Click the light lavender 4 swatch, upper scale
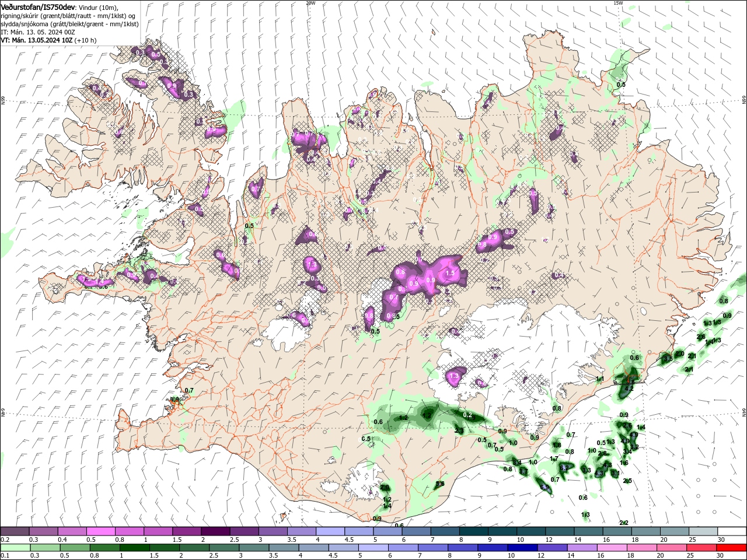This screenshot has height=560, width=747. [329, 531]
